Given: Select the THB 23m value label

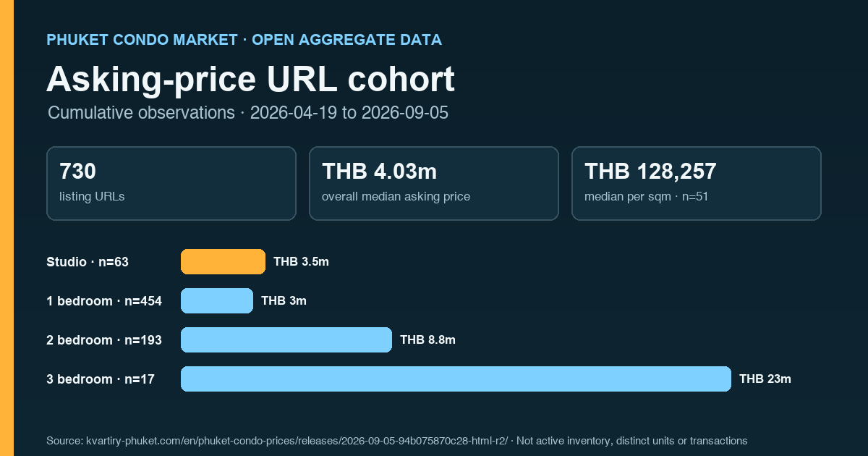Looking at the screenshot, I should point(765,379).
